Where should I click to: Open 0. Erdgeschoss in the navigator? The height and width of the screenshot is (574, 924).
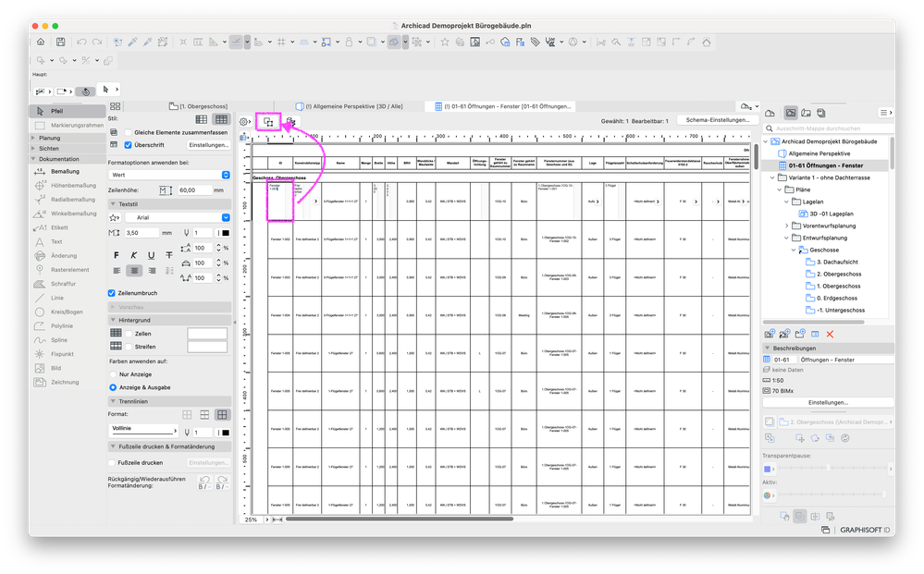click(837, 298)
